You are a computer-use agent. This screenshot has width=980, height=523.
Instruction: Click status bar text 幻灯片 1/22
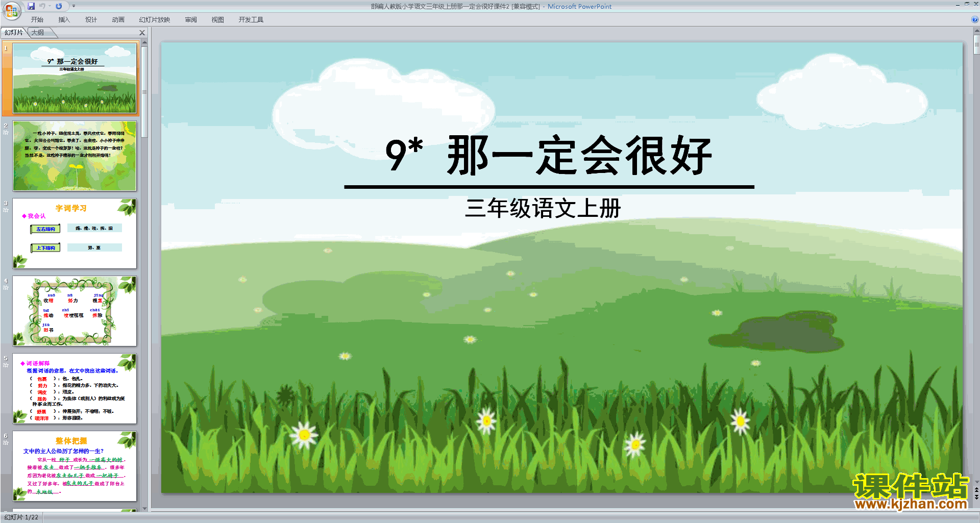pyautogui.click(x=21, y=517)
